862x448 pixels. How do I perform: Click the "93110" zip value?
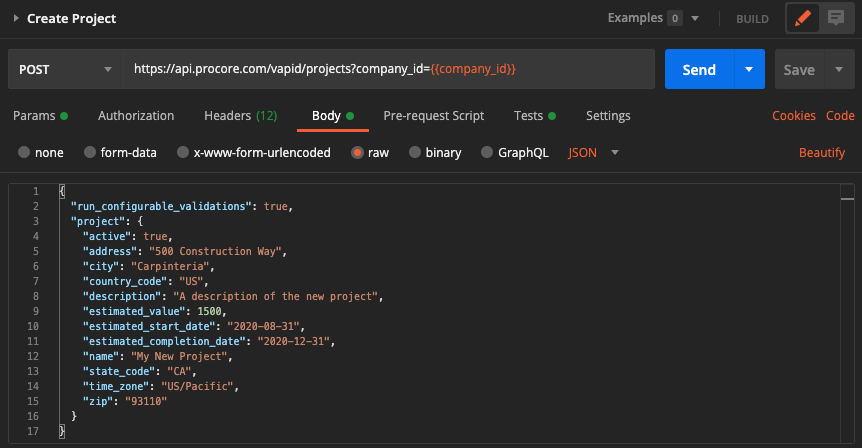tap(146, 401)
